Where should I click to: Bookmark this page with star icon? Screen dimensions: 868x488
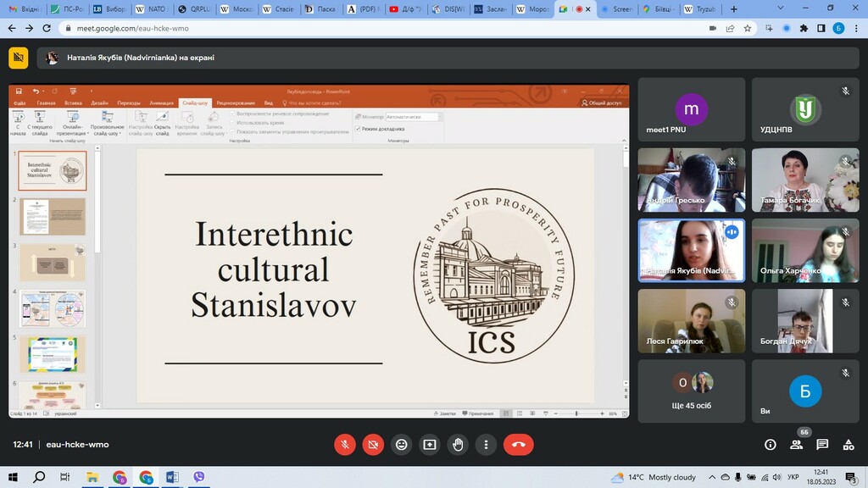tap(748, 28)
